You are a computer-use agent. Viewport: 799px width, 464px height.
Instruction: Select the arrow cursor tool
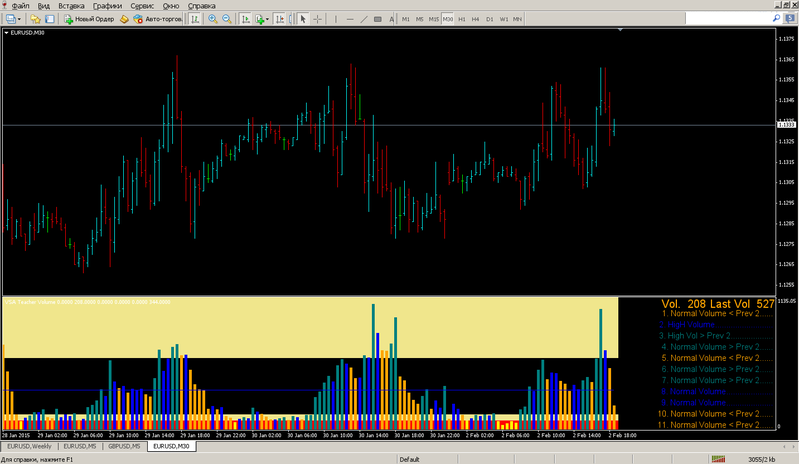(303, 19)
